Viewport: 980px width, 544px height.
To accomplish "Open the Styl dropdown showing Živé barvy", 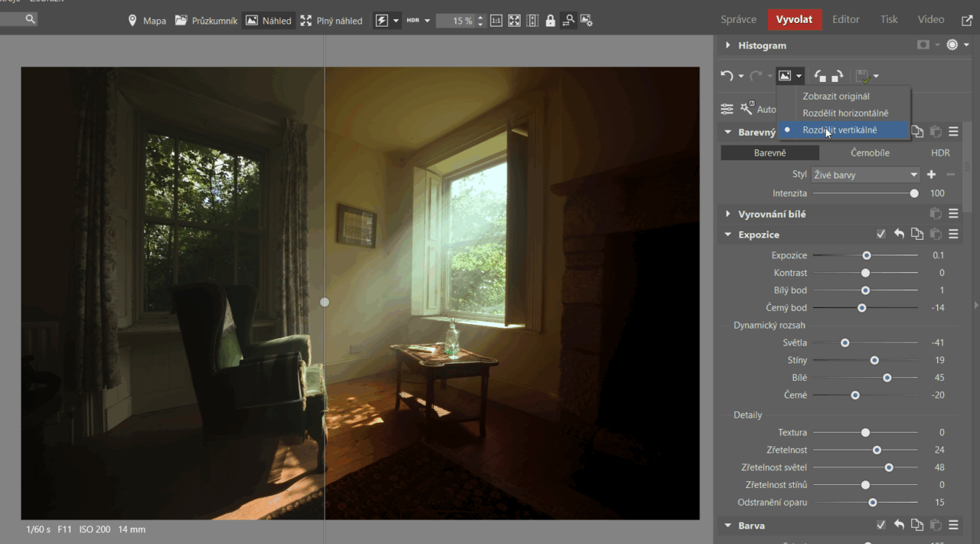I will (x=865, y=175).
